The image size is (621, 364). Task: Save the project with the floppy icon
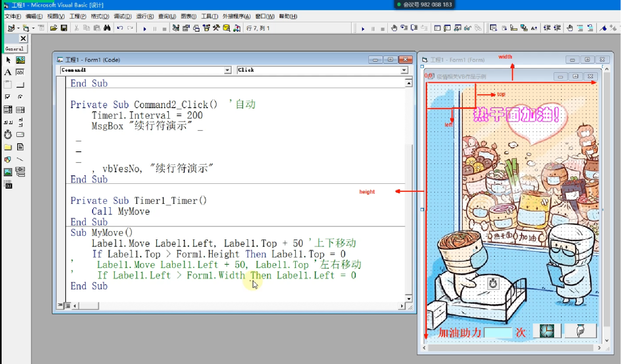(x=64, y=28)
